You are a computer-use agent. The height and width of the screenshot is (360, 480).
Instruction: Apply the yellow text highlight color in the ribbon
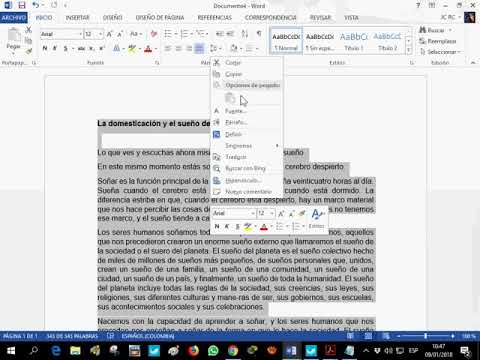[132, 49]
